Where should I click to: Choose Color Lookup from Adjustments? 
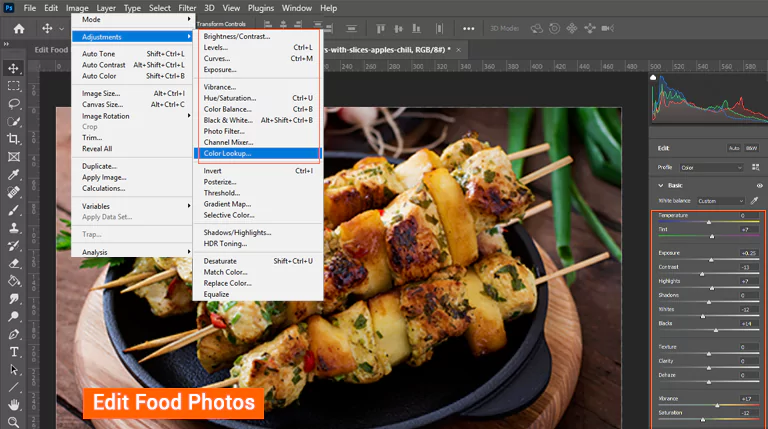pos(258,153)
